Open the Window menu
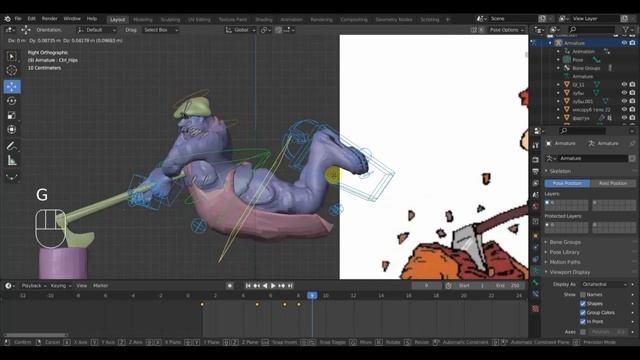Viewport: 640px width, 360px height. pos(72,19)
